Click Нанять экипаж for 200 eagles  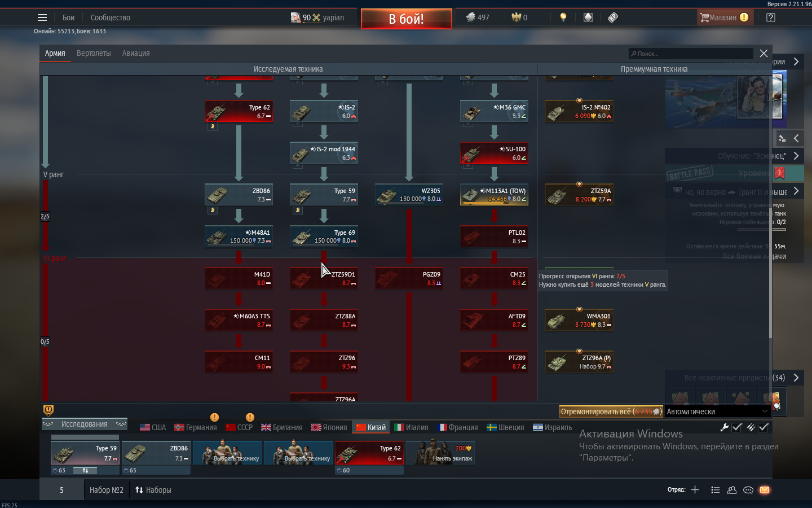coord(440,453)
